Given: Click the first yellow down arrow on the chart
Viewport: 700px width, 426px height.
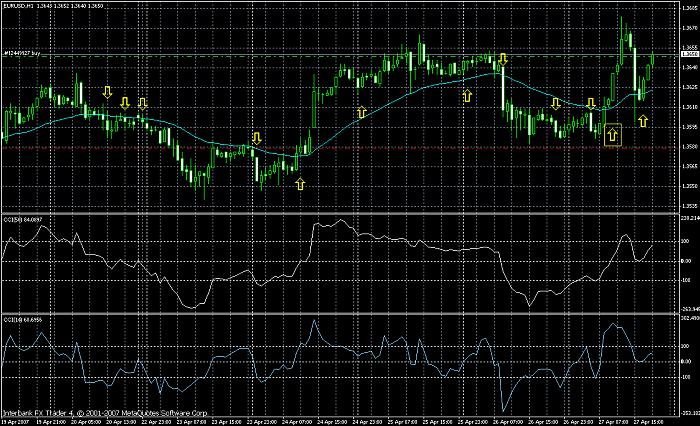Looking at the screenshot, I should pyautogui.click(x=107, y=92).
